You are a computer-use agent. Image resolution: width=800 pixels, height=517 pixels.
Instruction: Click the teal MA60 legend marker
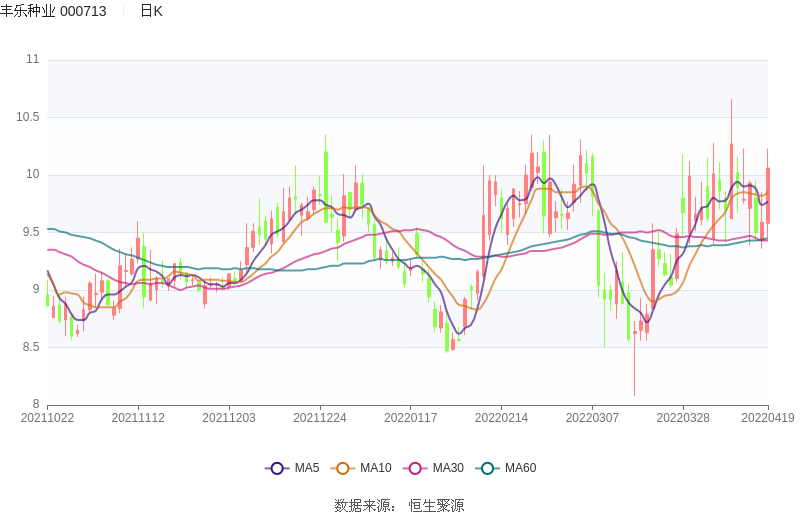488,468
